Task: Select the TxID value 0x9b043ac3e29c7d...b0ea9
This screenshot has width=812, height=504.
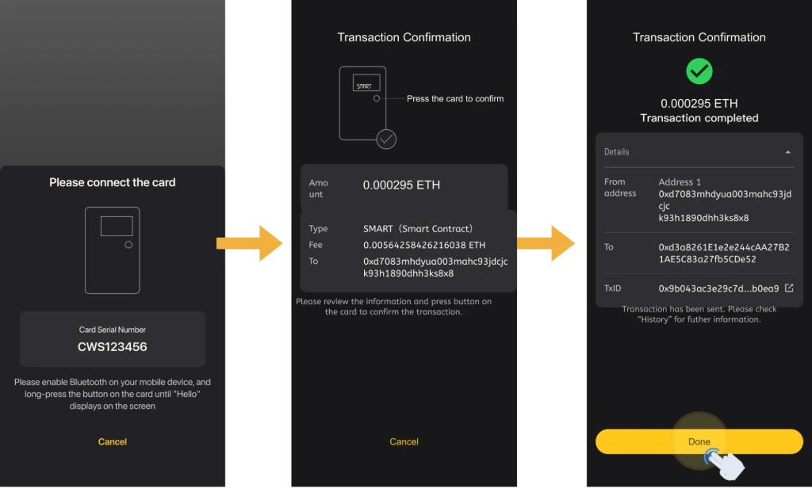Action: pyautogui.click(x=718, y=288)
